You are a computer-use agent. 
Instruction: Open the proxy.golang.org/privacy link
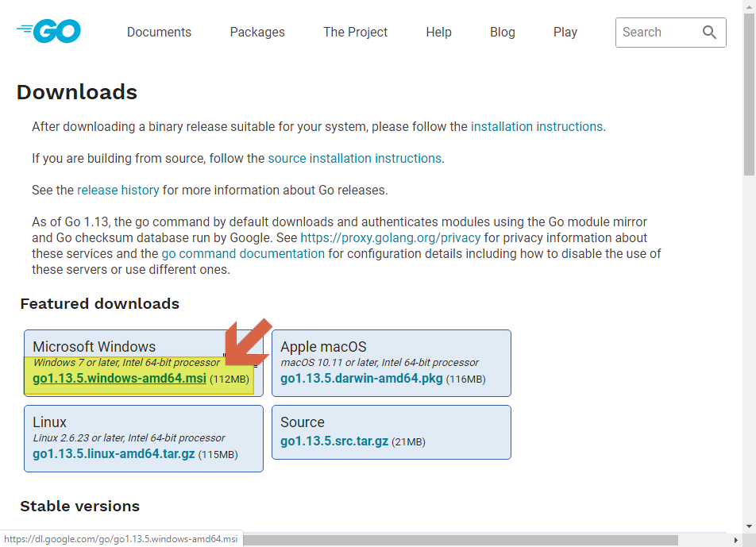[391, 238]
